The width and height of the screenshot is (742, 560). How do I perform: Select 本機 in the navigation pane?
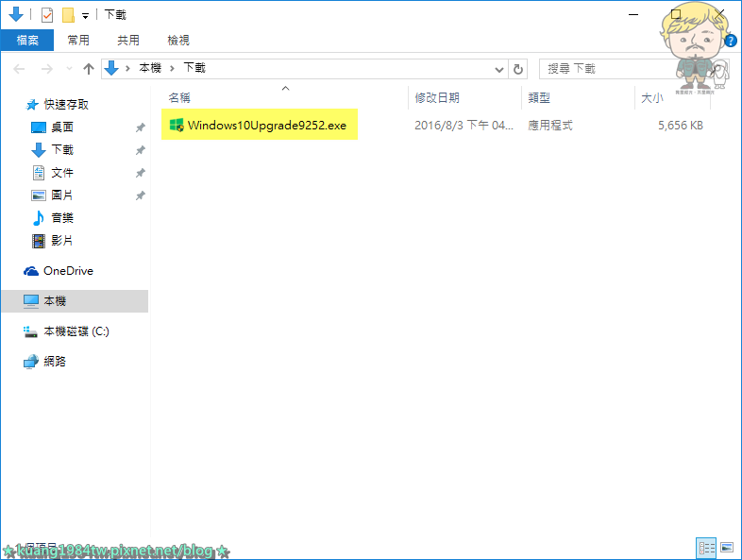[x=75, y=301]
